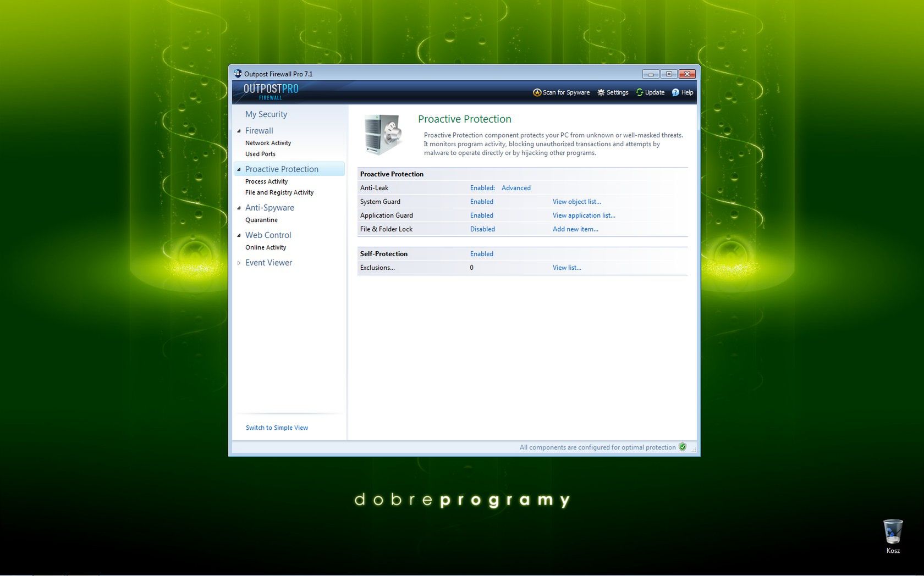Click the Update arrows icon

coord(640,92)
